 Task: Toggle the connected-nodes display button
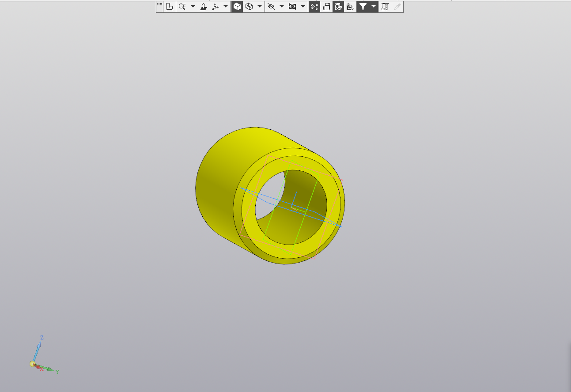point(314,7)
